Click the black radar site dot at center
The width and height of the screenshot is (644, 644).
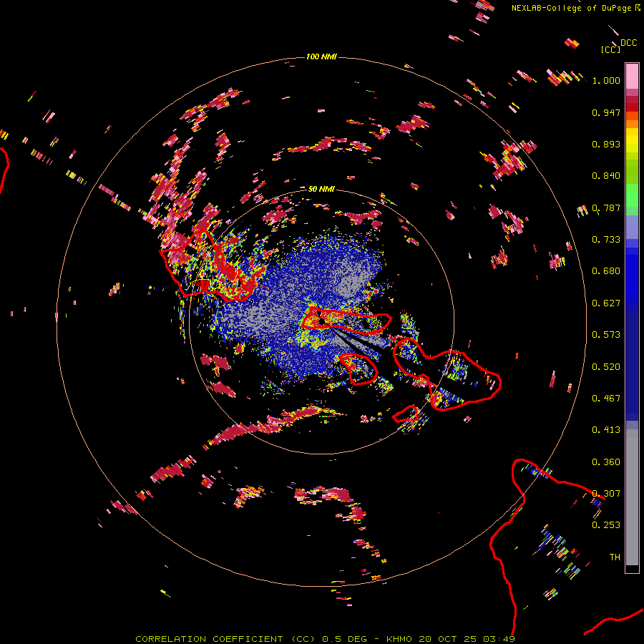click(x=323, y=321)
